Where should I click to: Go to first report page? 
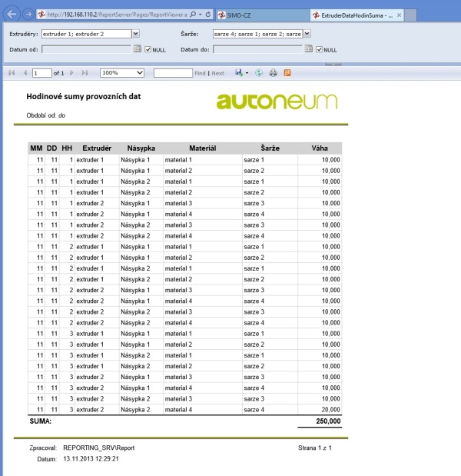12,73
